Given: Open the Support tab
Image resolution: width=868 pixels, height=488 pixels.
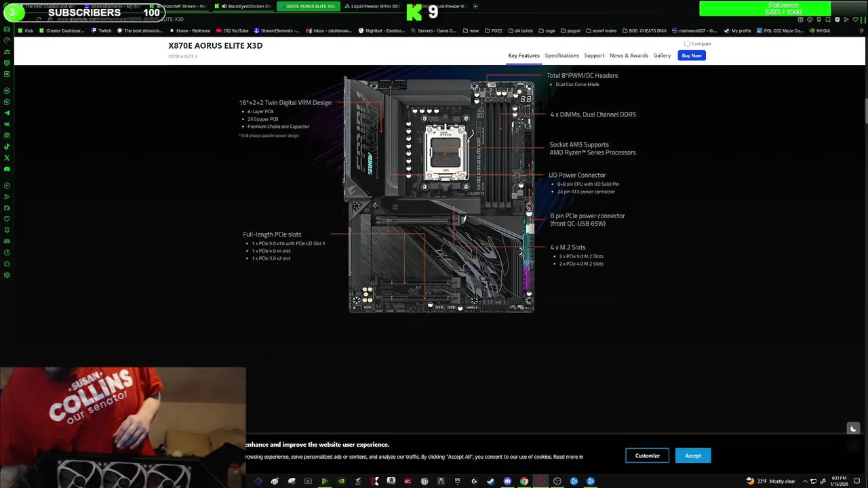Looking at the screenshot, I should pos(594,56).
